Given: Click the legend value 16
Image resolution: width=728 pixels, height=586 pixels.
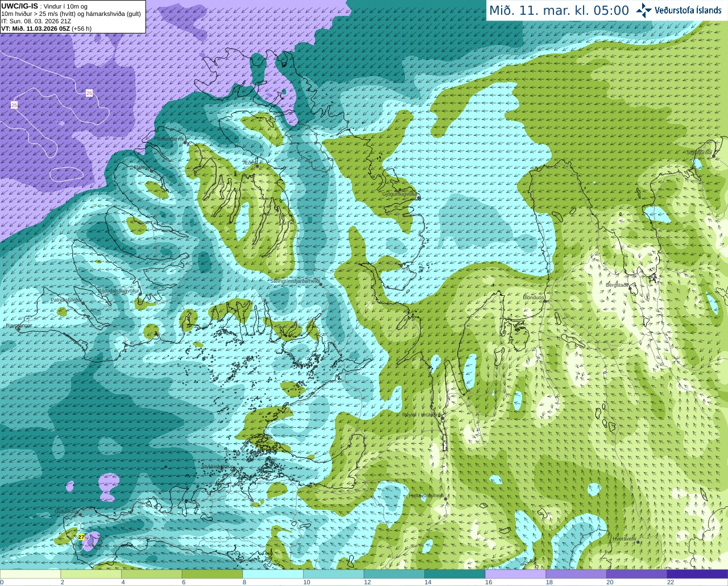Looking at the screenshot, I should (x=489, y=582).
